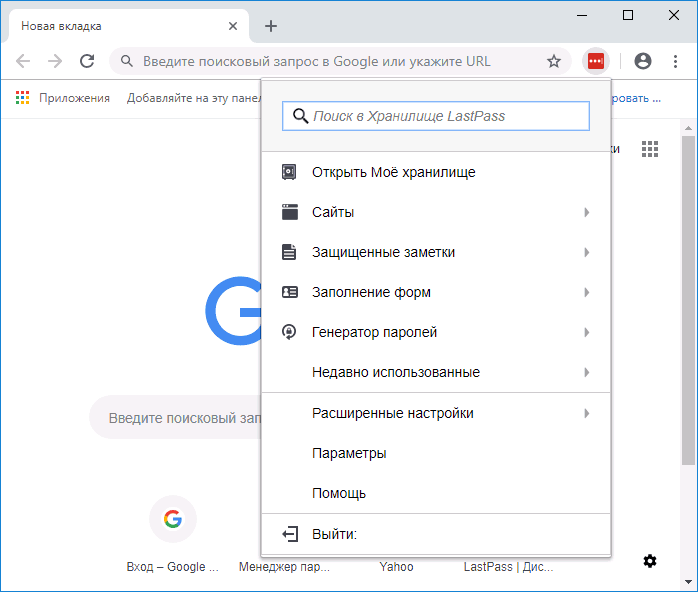Expand the Генератор паролей submenu arrow

(x=587, y=332)
